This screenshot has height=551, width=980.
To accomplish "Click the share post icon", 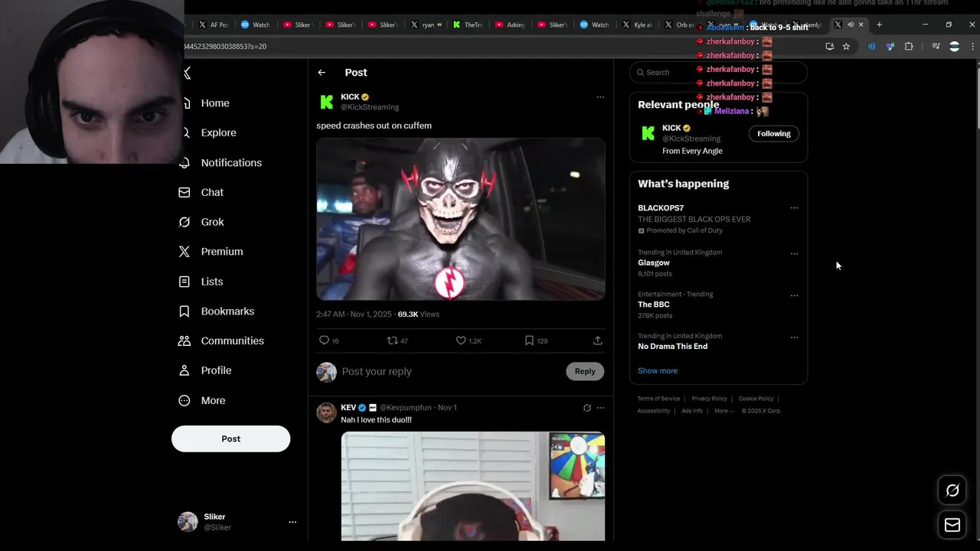I will [598, 341].
